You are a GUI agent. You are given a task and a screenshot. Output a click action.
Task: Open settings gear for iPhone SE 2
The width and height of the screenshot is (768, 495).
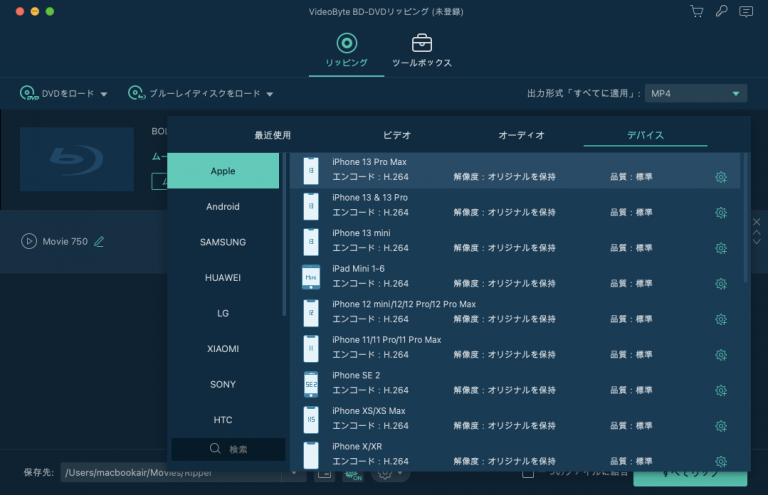tap(720, 391)
